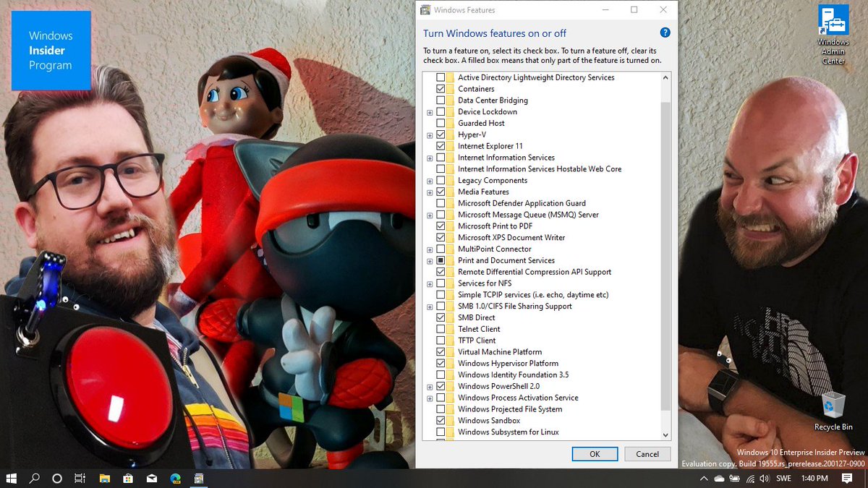The height and width of the screenshot is (488, 868).
Task: Open File Explorer from the taskbar
Action: 104,479
